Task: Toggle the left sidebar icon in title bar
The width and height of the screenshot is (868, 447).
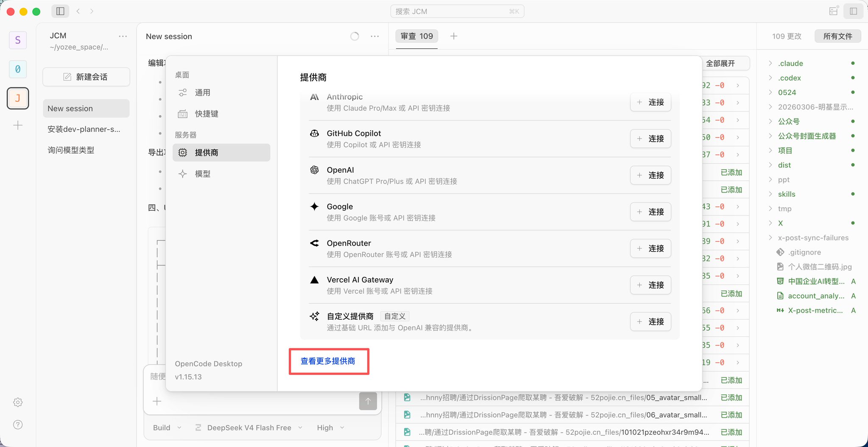Action: click(60, 11)
